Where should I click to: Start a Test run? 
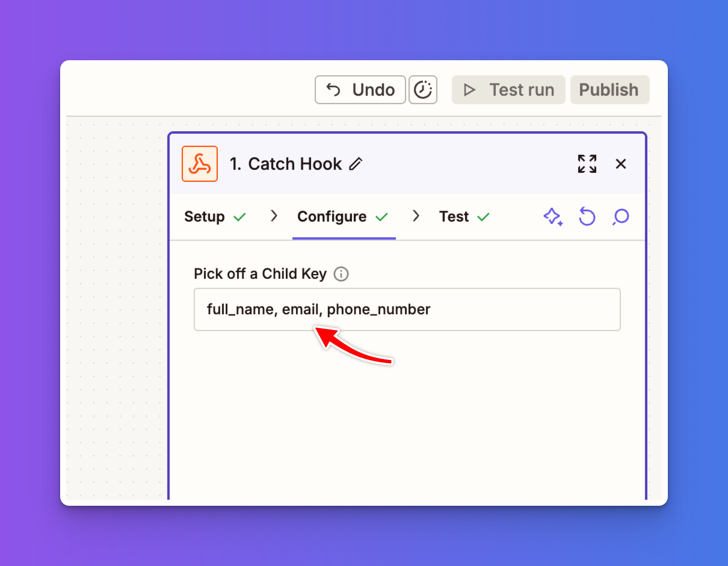pyautogui.click(x=508, y=90)
